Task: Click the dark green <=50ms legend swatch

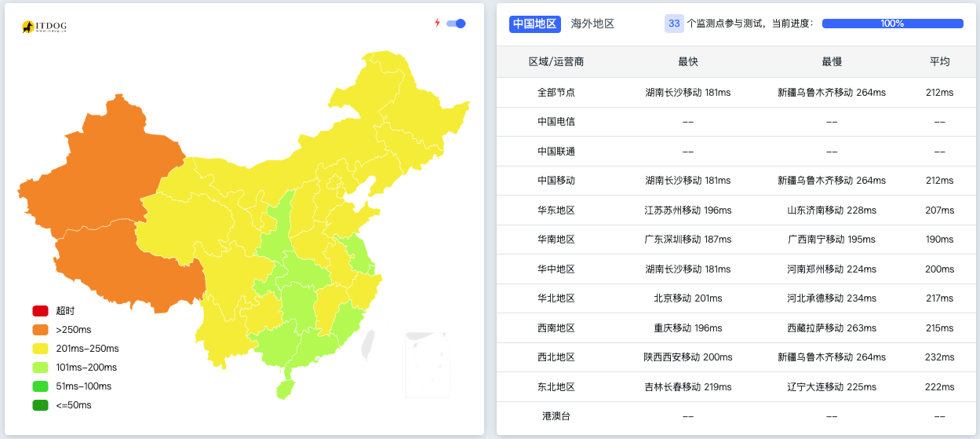Action: (x=41, y=405)
